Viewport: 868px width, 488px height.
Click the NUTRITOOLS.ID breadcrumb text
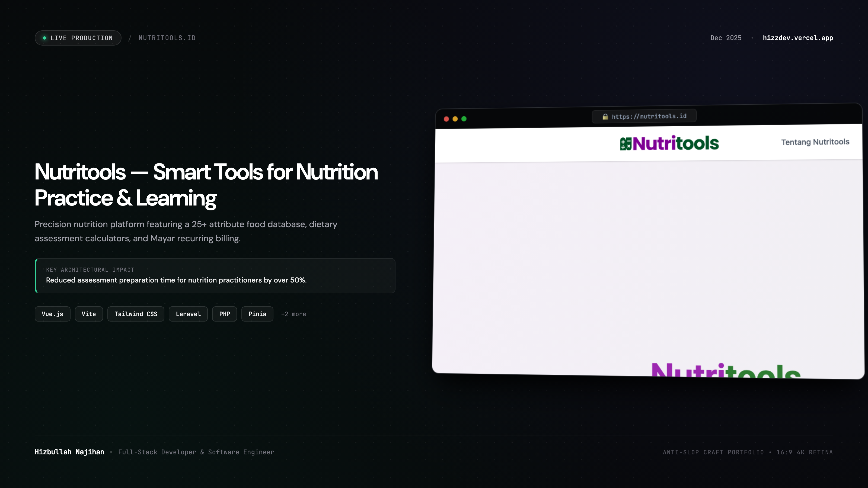click(167, 38)
